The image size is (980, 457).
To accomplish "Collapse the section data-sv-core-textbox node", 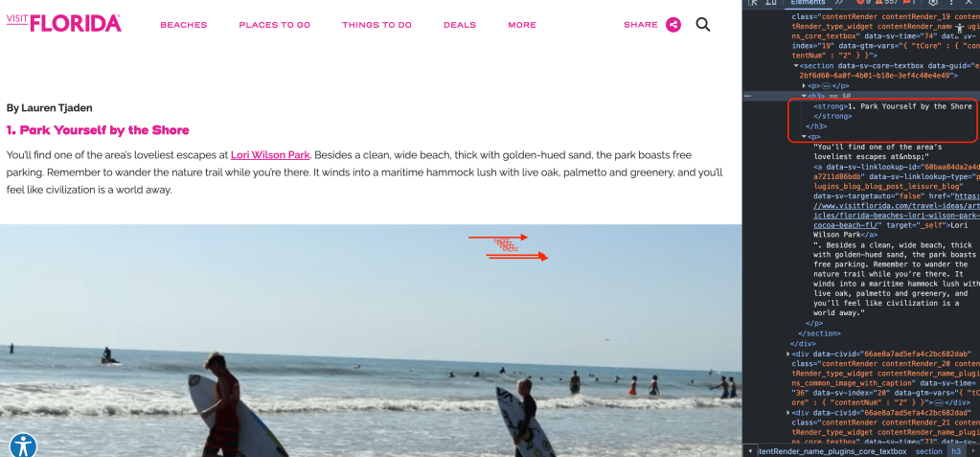I will pyautogui.click(x=796, y=66).
